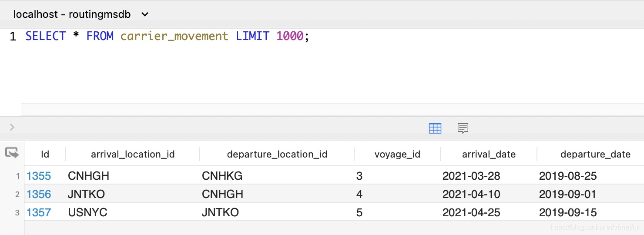This screenshot has width=644, height=235.
Task: Sort by the arrival_location_id column header
Action: pos(133,154)
